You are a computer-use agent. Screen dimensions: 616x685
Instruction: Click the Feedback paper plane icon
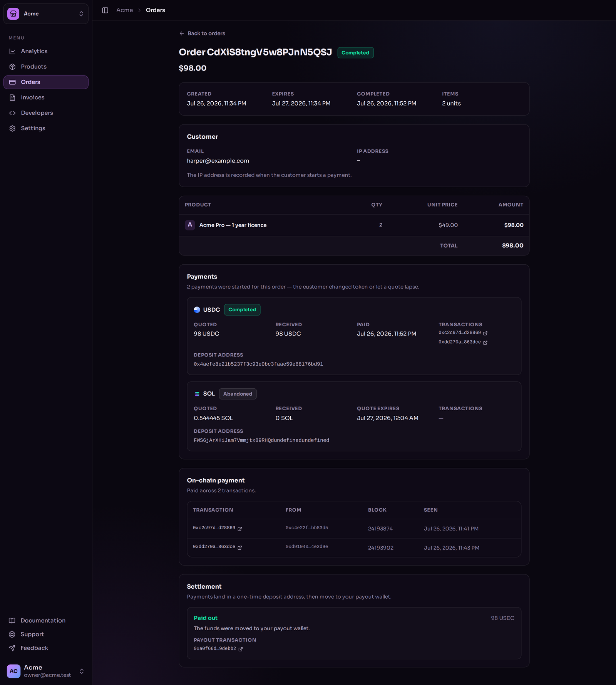(12, 648)
